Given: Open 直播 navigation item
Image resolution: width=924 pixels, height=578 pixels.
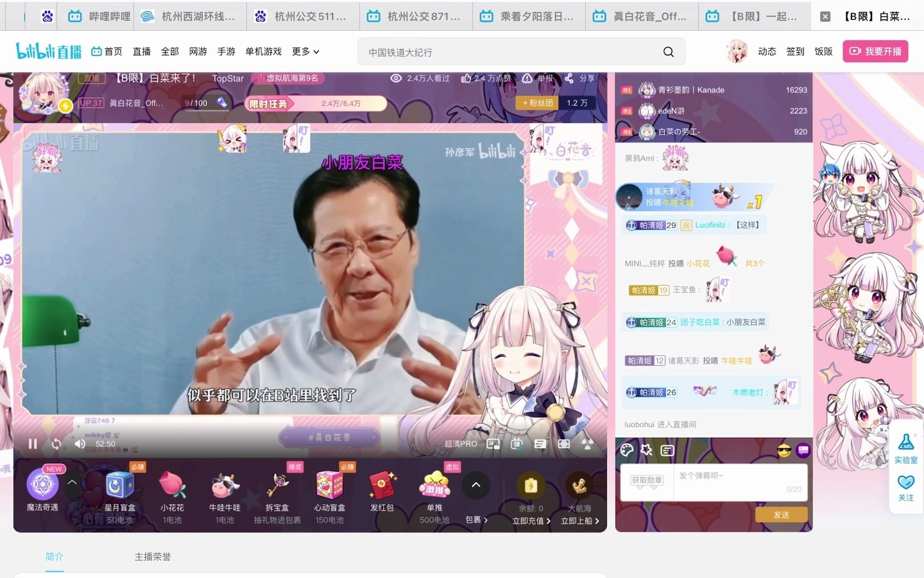Looking at the screenshot, I should tap(142, 51).
